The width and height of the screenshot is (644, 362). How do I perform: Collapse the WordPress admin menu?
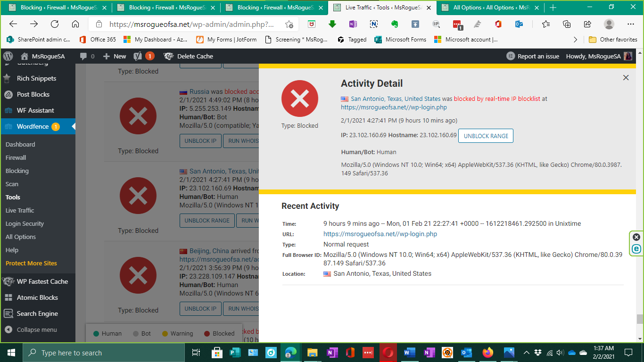[x=37, y=329]
